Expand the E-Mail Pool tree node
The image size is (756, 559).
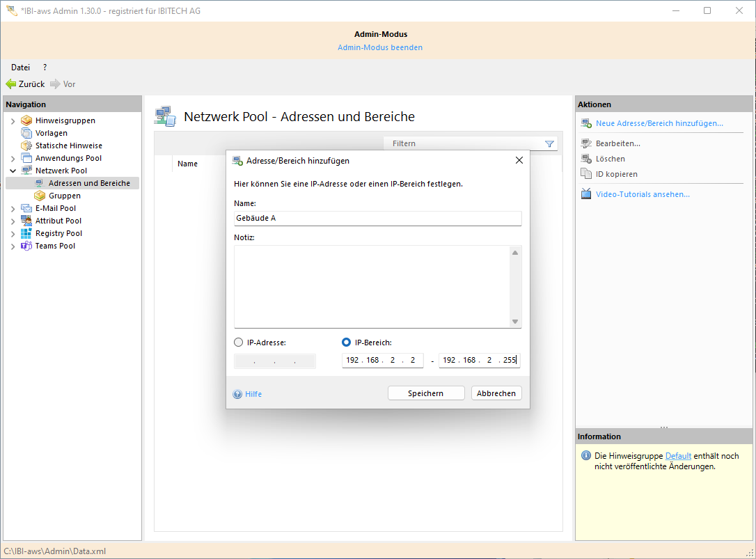[x=13, y=208]
